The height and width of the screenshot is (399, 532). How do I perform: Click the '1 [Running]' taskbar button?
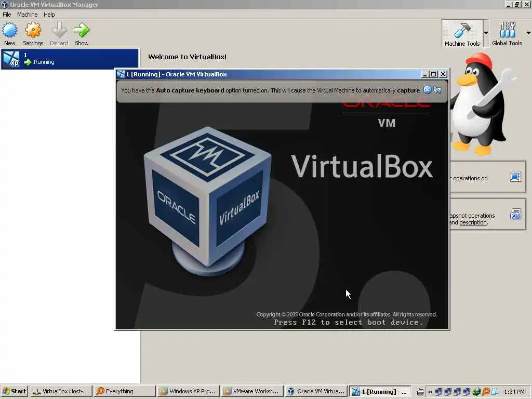380,391
